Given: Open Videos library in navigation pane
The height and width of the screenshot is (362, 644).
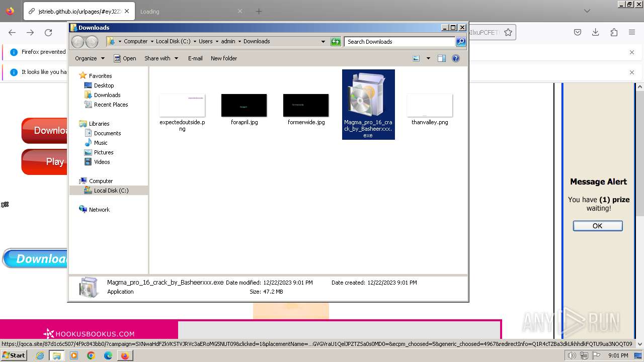Looking at the screenshot, I should [x=102, y=162].
